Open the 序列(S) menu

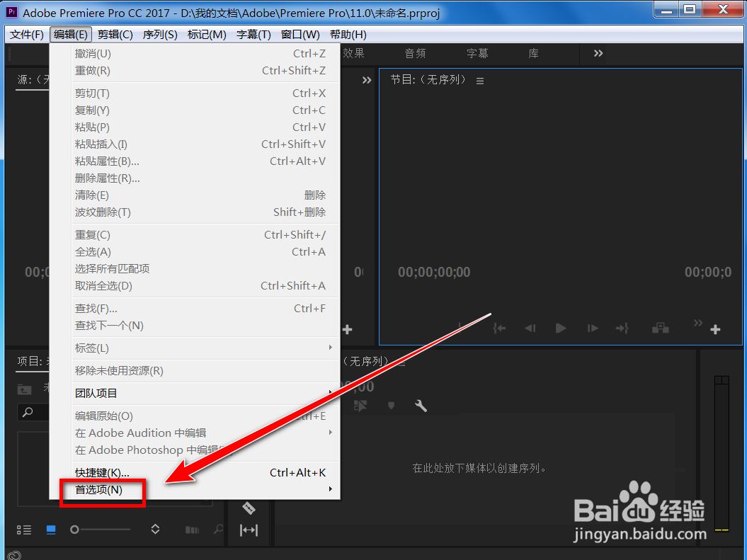[159, 35]
